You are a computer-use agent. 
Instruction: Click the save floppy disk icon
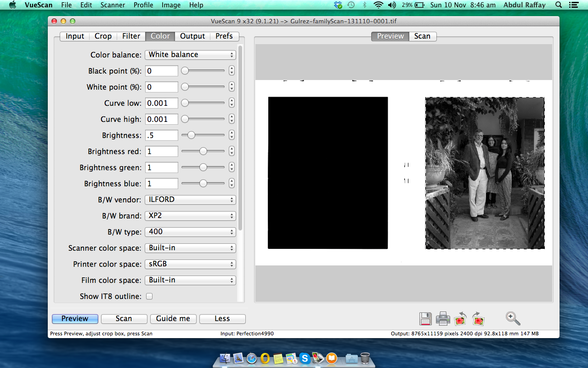tap(425, 318)
